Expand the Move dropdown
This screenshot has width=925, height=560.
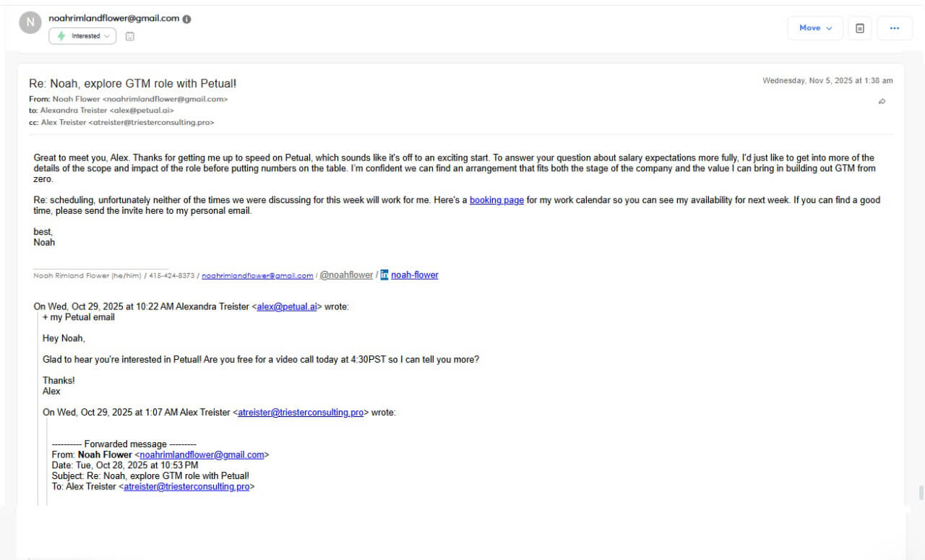815,28
